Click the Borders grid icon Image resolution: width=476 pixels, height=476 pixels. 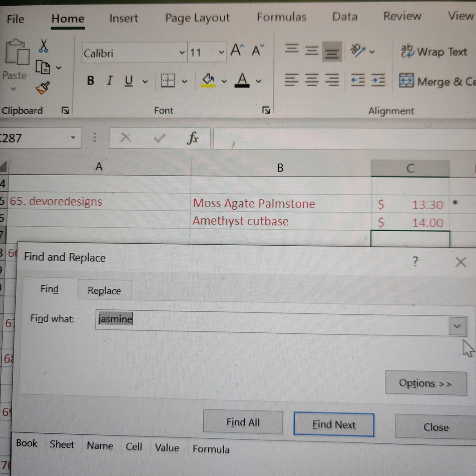[x=167, y=81]
